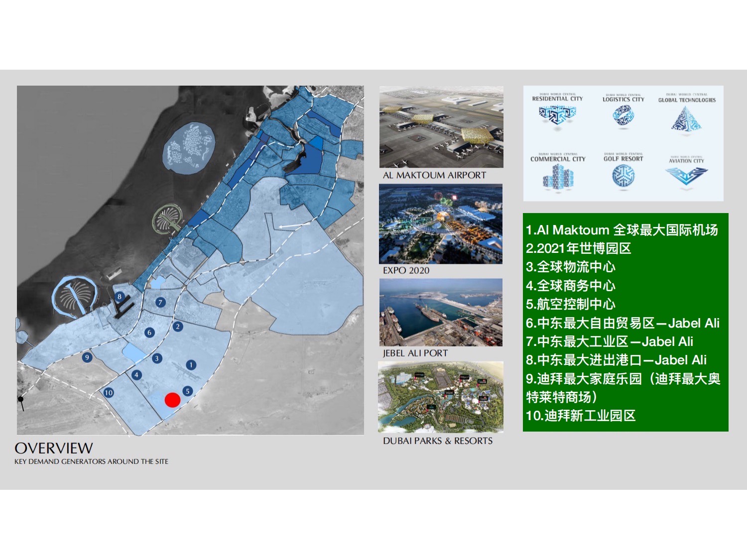Click map marker number 1
Screen dimensions: 747x560
pyautogui.click(x=191, y=365)
